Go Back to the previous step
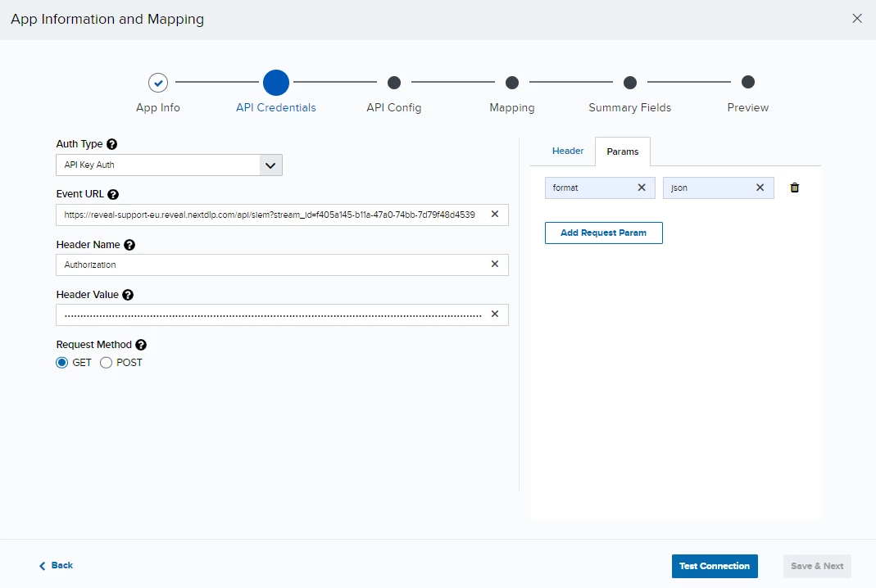876x588 pixels. pos(56,566)
